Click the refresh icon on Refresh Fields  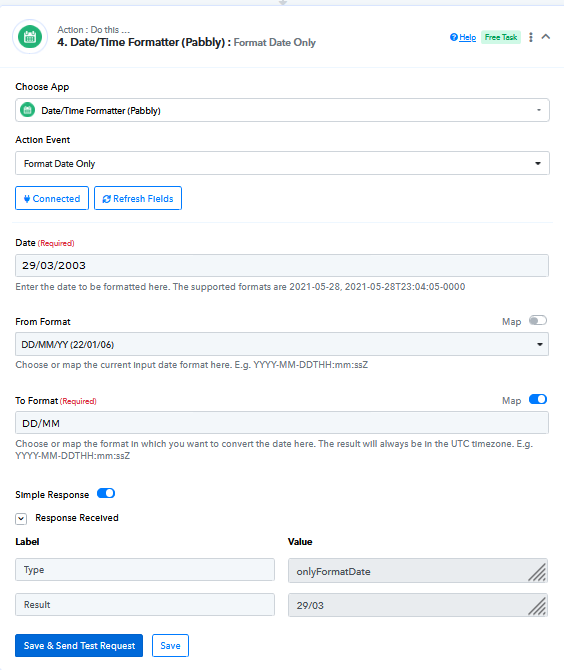pyautogui.click(x=106, y=199)
